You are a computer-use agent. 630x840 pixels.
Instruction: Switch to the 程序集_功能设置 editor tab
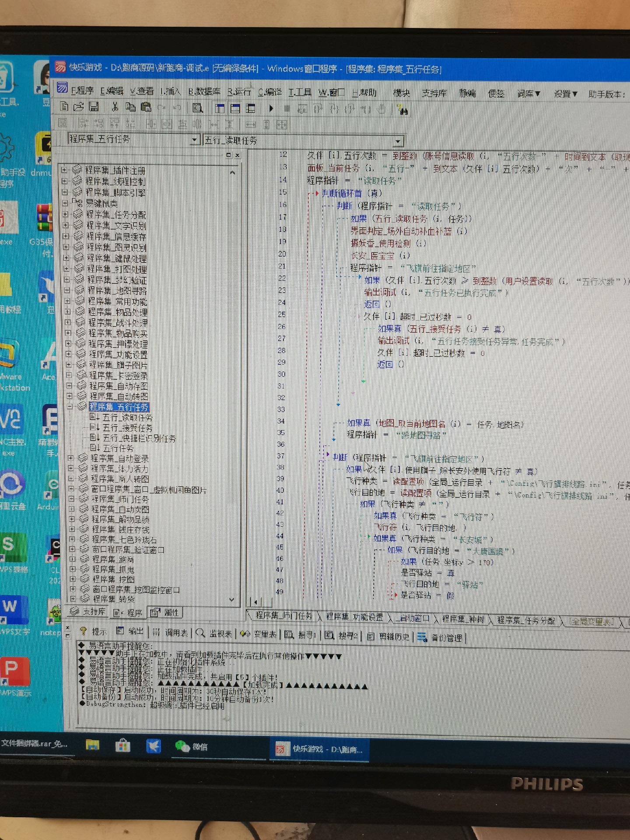pyautogui.click(x=355, y=616)
